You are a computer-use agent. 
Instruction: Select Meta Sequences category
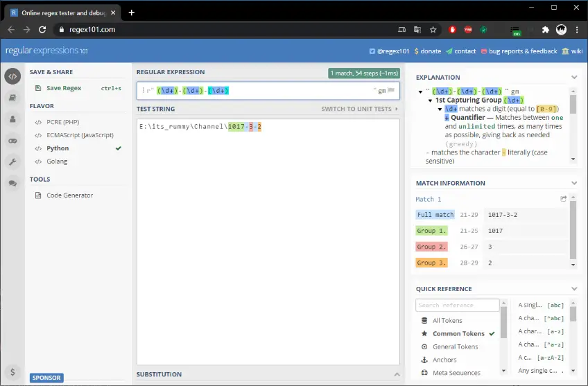coord(458,373)
